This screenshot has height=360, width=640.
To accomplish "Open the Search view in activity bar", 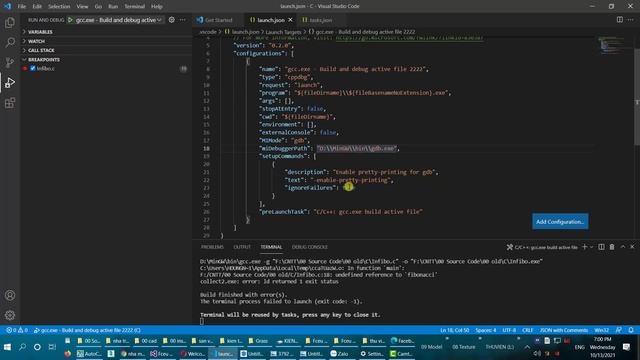I will click(10, 42).
